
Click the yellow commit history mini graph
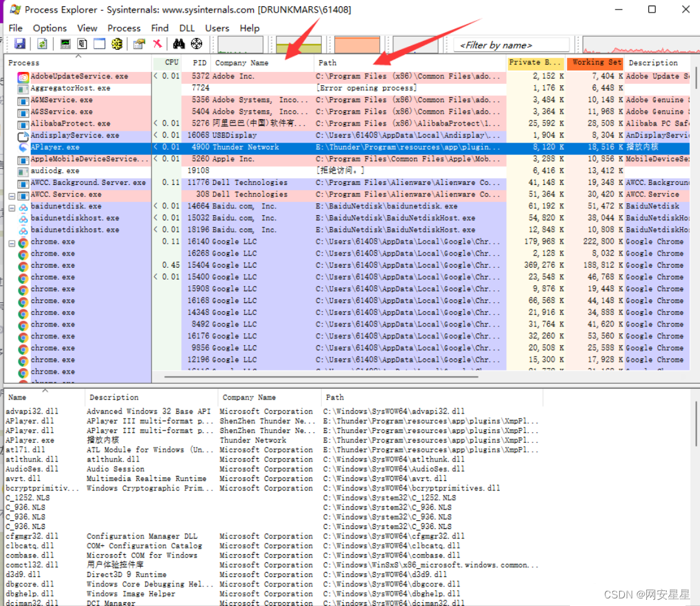click(299, 45)
